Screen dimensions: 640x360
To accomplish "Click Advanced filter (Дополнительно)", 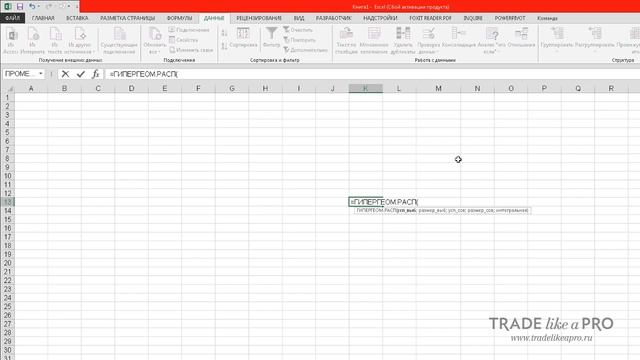I will pyautogui.click(x=306, y=50).
